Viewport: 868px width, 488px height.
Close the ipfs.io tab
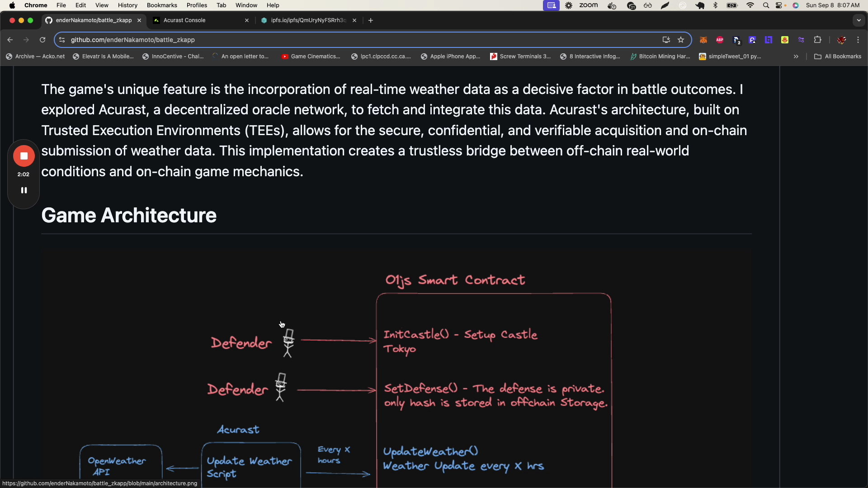point(354,20)
